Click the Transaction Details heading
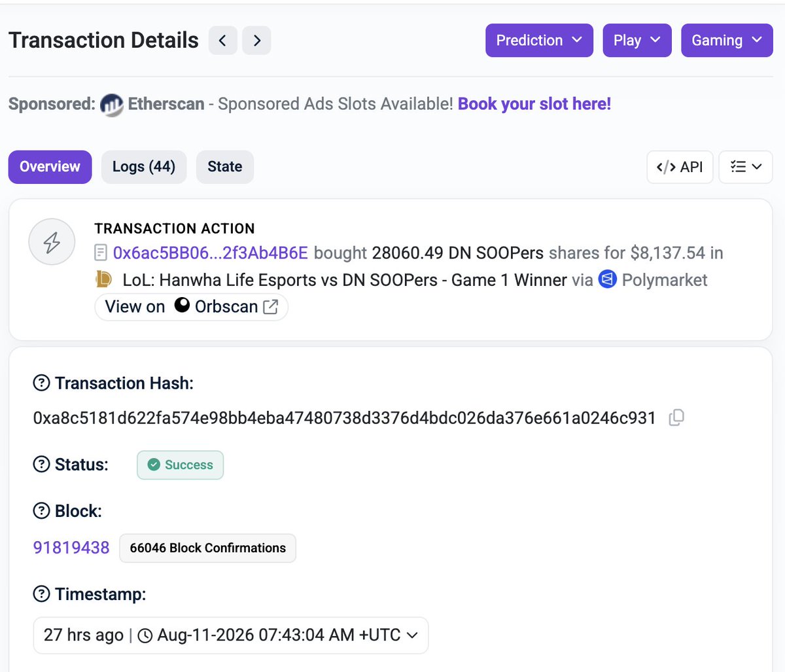The height and width of the screenshot is (672, 785). [103, 41]
